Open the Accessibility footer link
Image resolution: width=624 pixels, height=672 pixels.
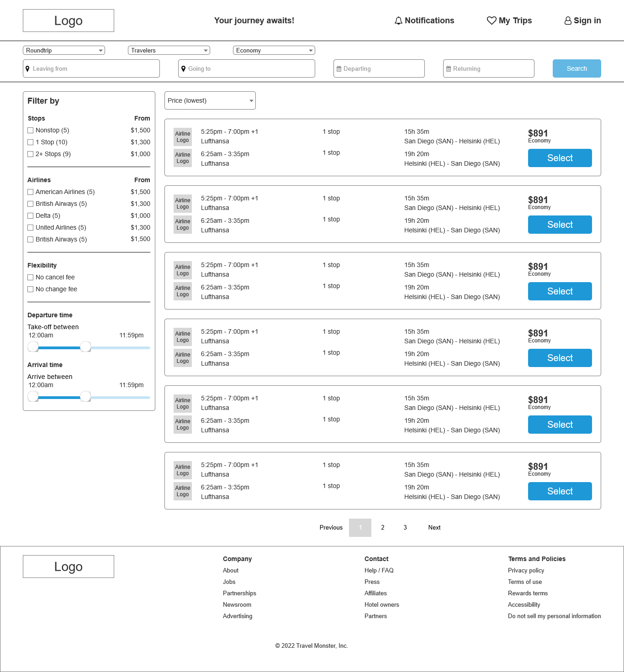(x=524, y=605)
